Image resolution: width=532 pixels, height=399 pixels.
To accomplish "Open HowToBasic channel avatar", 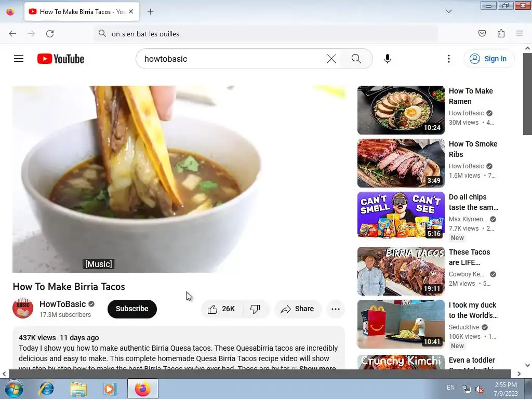I will (23, 308).
